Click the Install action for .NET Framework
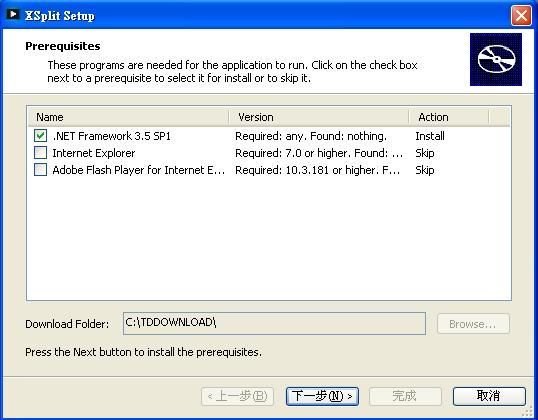Viewport: 538px width, 420px height. pos(430,136)
